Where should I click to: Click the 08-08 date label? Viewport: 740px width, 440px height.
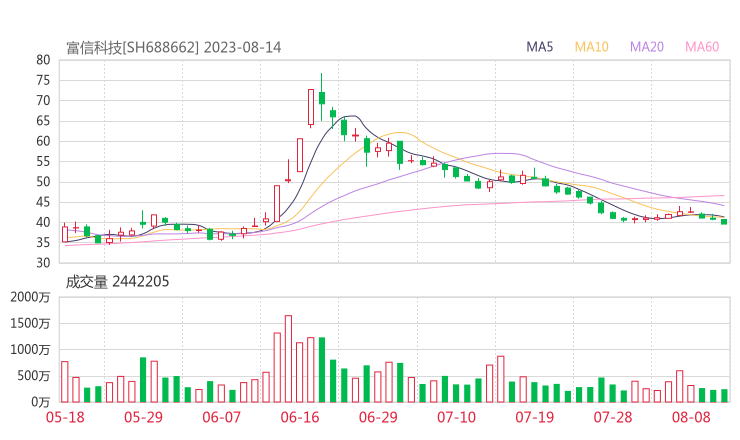coord(691,417)
